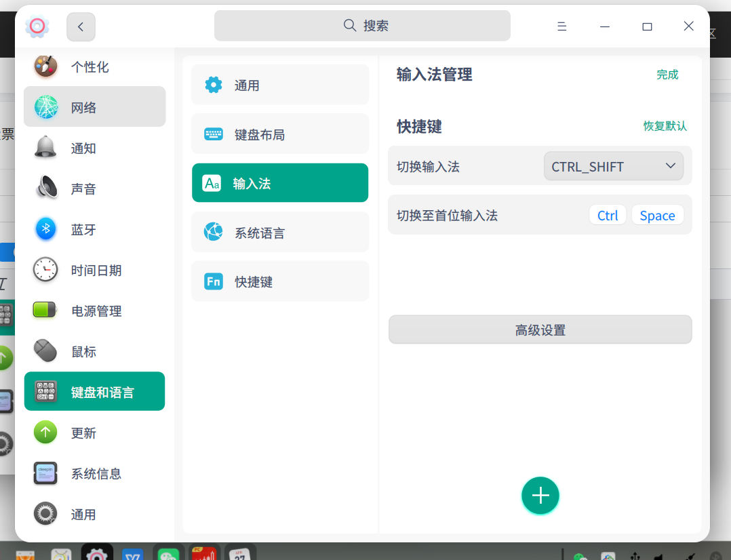Open 鼠标 mouse settings
Screen dimensions: 731x560
tap(94, 351)
